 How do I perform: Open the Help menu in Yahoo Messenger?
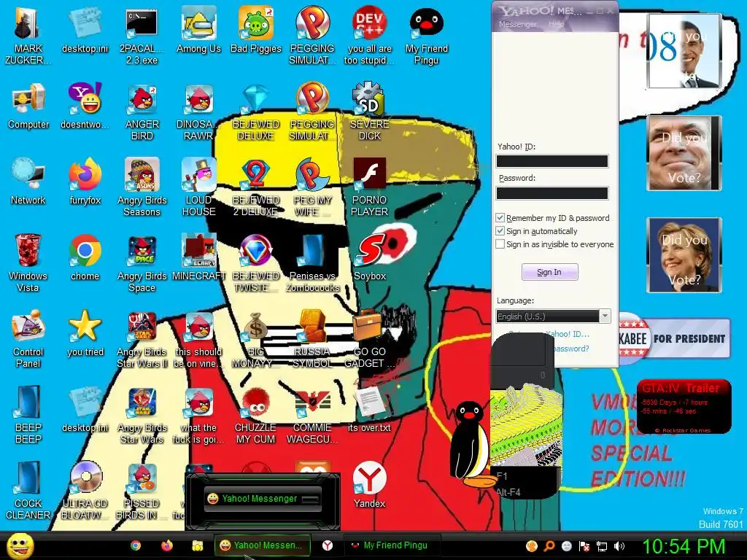556,24
